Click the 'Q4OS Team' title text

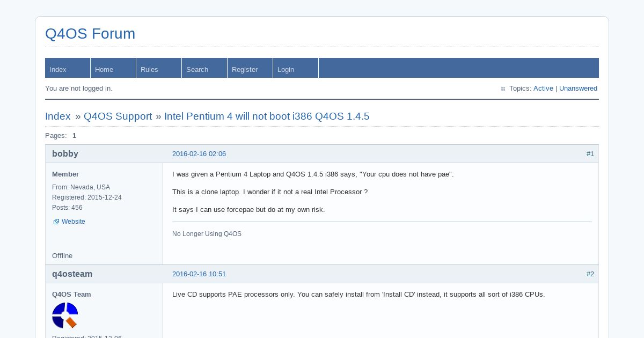[71, 295]
